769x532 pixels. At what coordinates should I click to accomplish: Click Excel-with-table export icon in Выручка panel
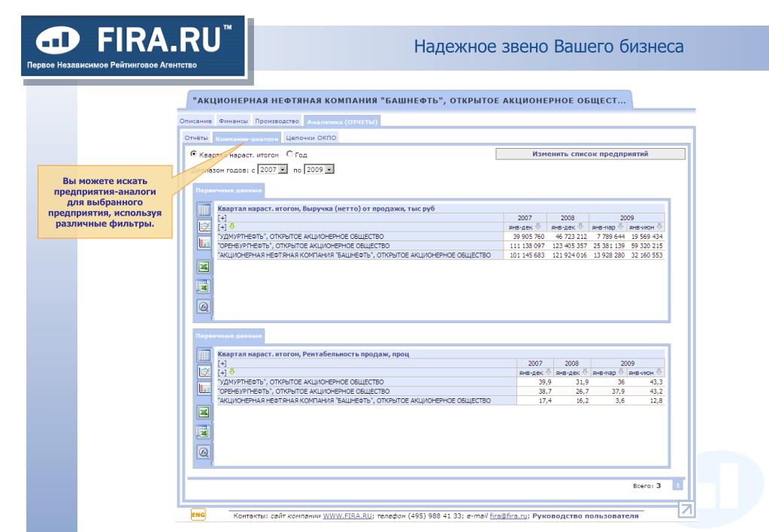click(x=204, y=286)
